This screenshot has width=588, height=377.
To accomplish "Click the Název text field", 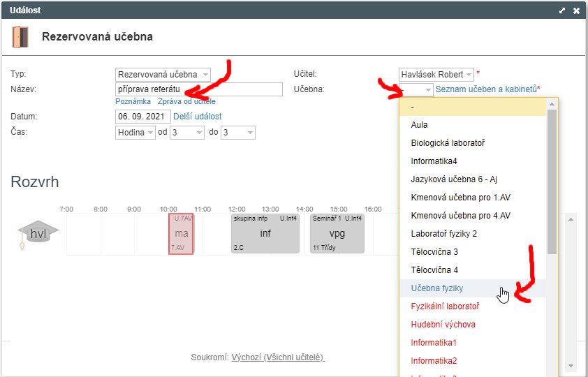I will (x=198, y=89).
